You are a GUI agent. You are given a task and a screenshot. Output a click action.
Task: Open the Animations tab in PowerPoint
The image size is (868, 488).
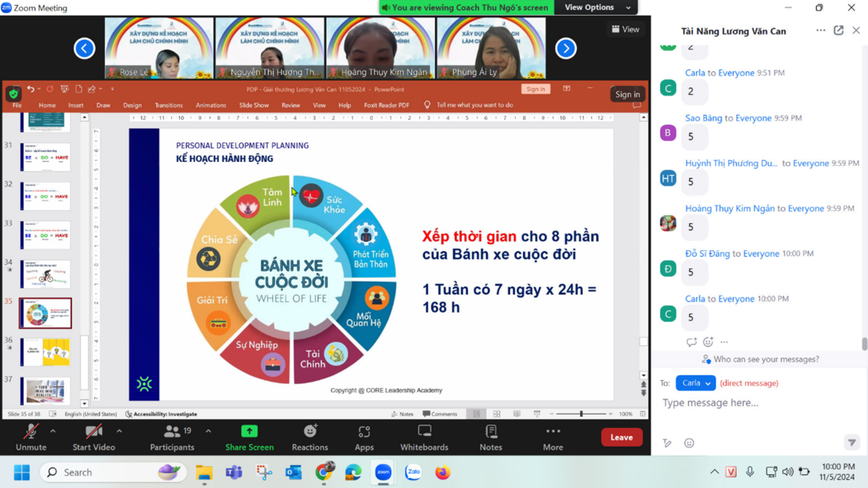point(210,105)
